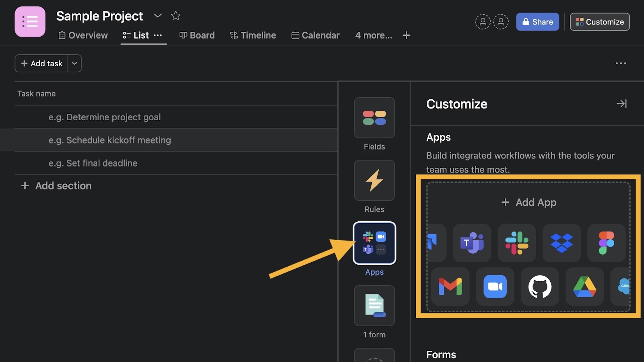
Task: Open the Add task dropdown arrow
Action: pos(74,64)
